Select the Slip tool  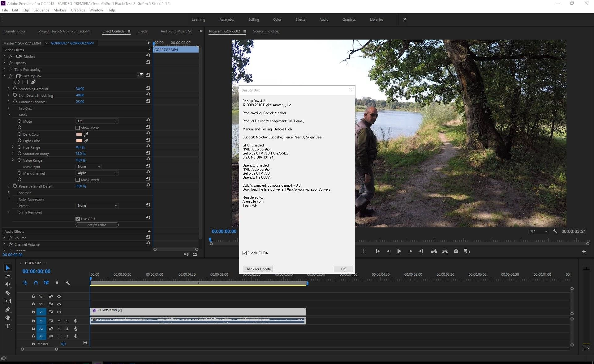8,301
